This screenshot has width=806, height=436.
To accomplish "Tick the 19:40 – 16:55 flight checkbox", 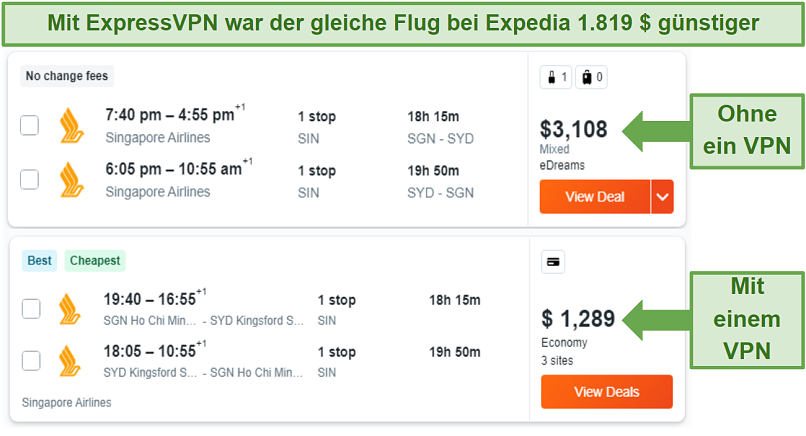I will click(x=31, y=309).
